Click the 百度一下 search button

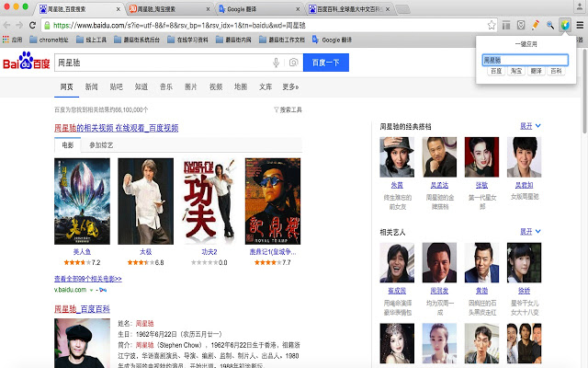[x=326, y=63]
